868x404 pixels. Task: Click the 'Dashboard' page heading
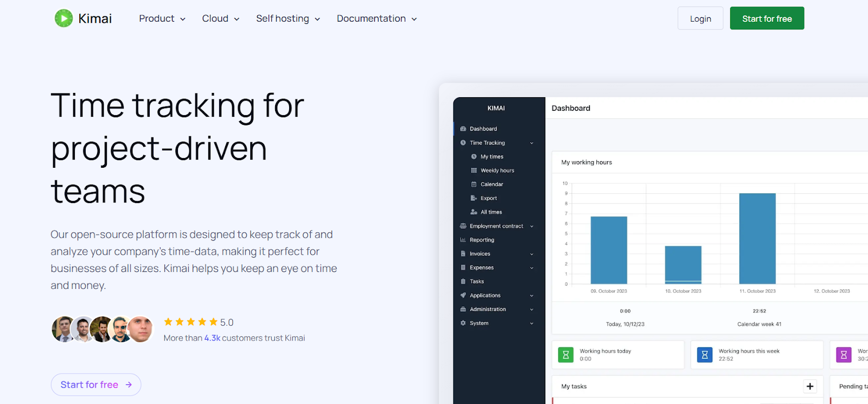571,108
